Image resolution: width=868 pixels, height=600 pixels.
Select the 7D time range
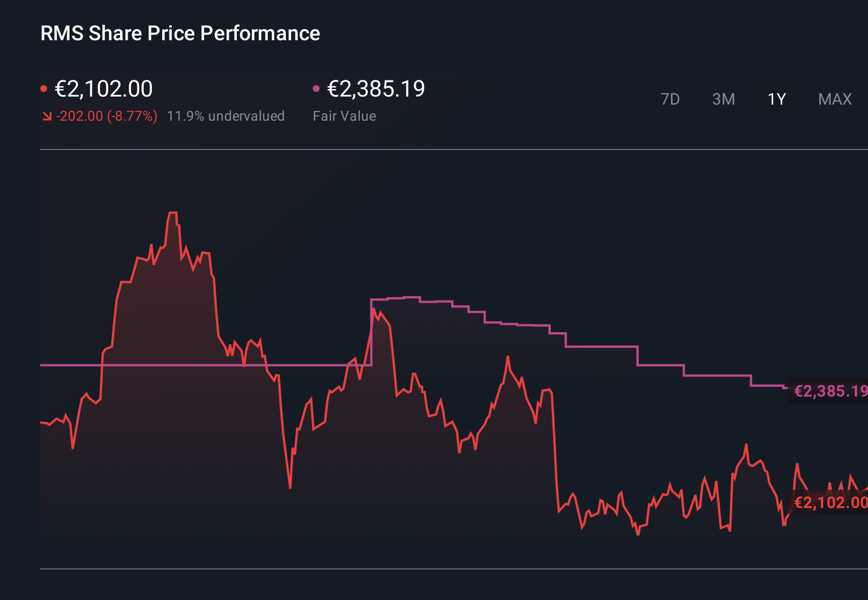pyautogui.click(x=670, y=99)
